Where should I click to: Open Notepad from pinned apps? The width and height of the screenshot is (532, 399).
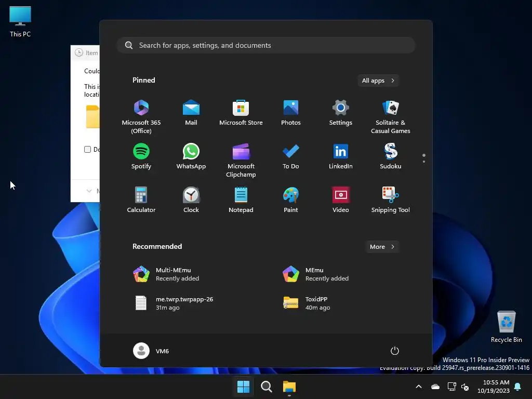241,200
